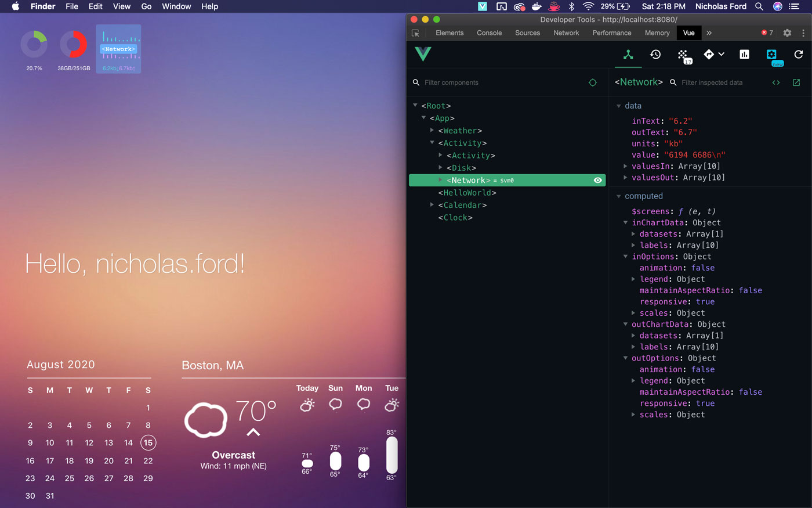Click the circled date 15 in calendar

tap(148, 442)
